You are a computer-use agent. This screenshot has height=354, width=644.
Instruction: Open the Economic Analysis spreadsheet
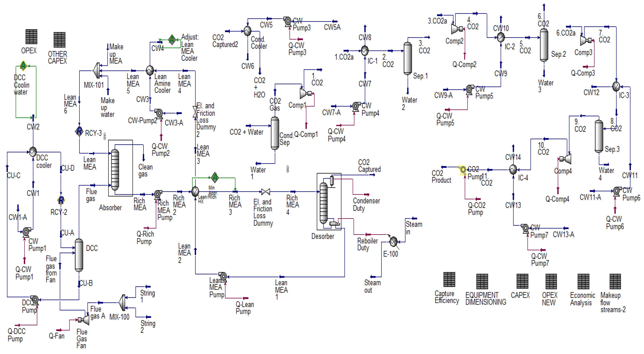point(583,281)
